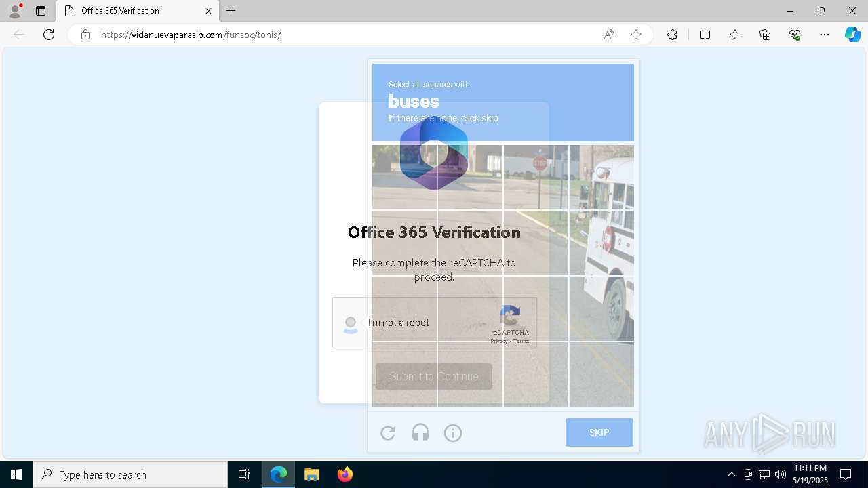Screen dimensions: 868x488
Task: Add page to favorites star icon
Action: coord(636,35)
